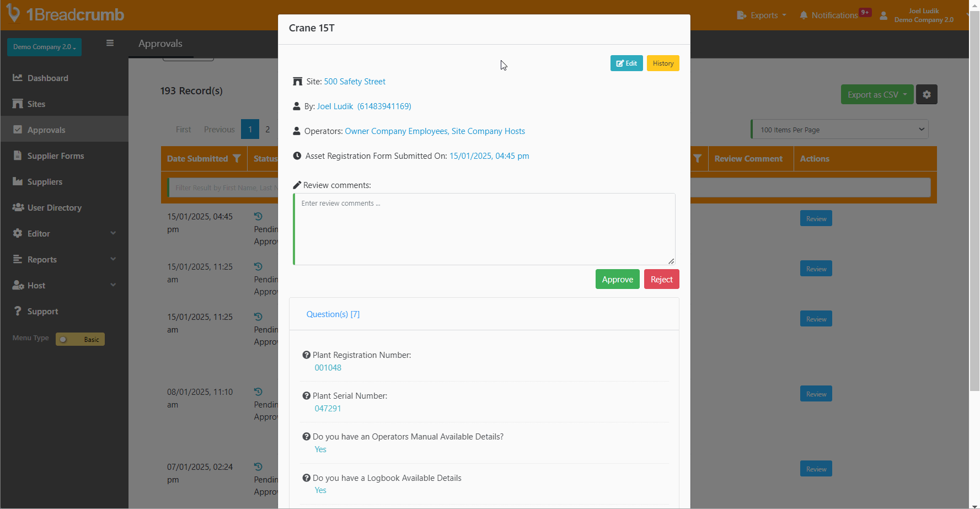The image size is (980, 509).
Task: Open Supplier Forms from the sidebar
Action: (x=55, y=156)
